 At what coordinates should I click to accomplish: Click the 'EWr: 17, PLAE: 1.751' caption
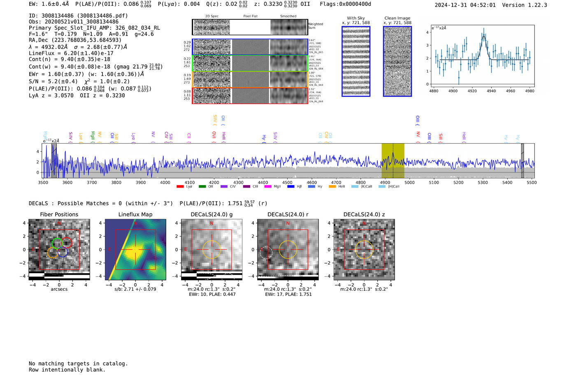pos(288,295)
